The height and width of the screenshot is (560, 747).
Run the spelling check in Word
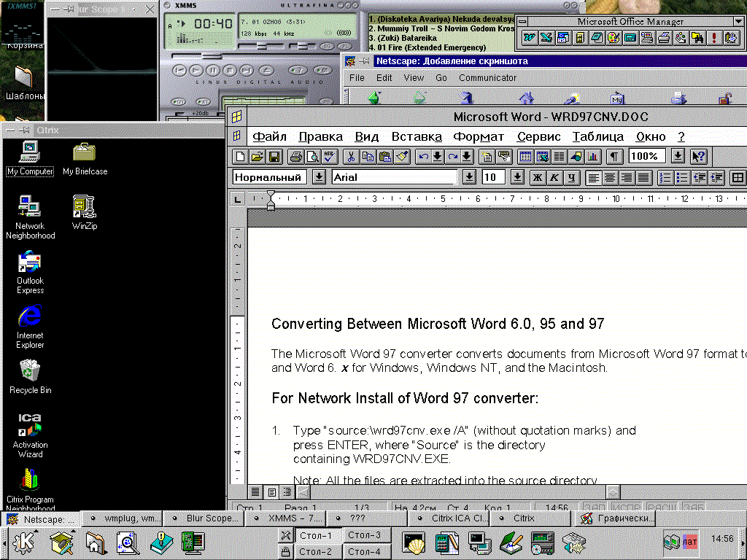[329, 156]
